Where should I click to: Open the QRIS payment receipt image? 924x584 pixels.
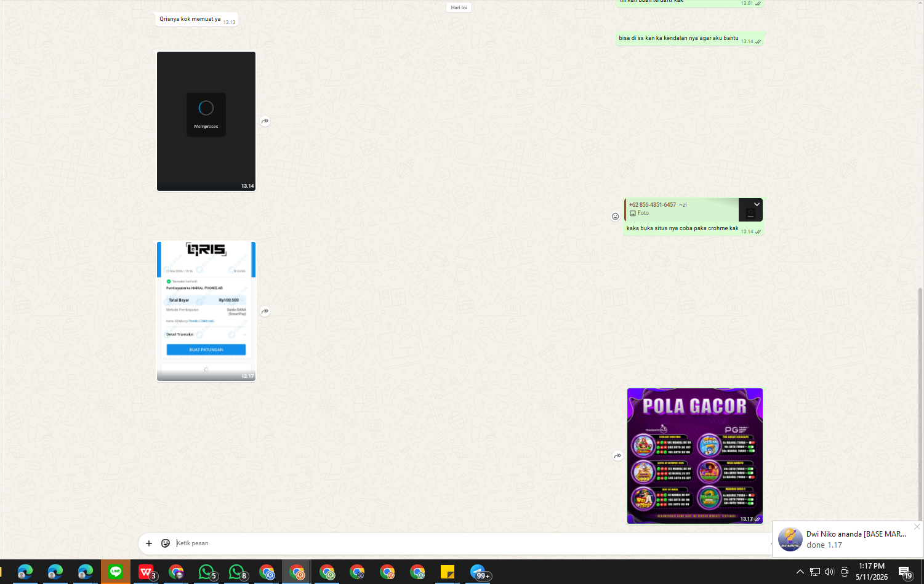[206, 311]
